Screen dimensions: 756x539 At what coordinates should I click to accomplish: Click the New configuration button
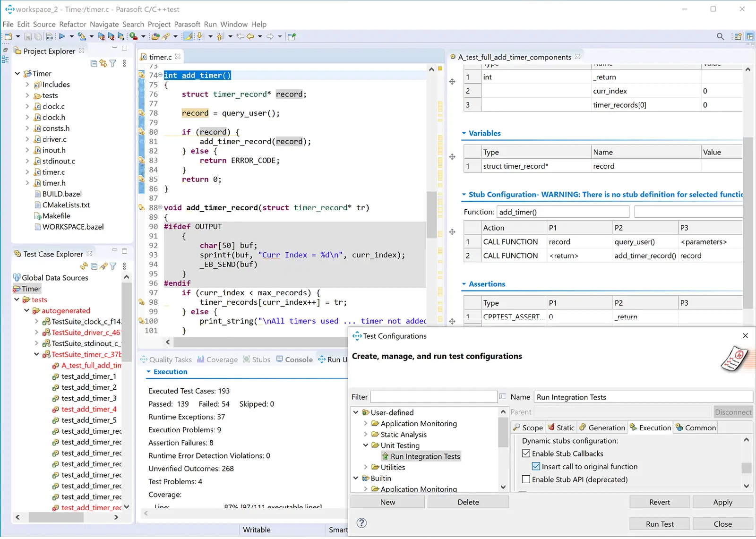pos(387,502)
